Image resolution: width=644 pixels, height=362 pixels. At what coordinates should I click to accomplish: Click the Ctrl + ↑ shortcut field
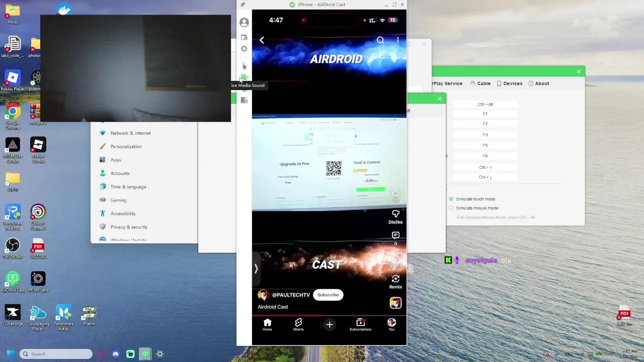tap(485, 167)
